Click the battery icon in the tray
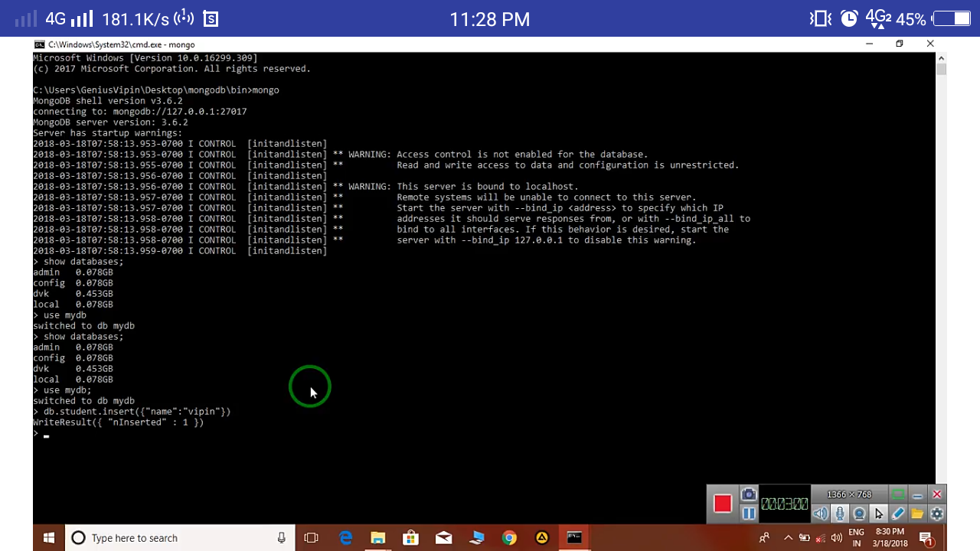This screenshot has height=551, width=980. click(805, 538)
